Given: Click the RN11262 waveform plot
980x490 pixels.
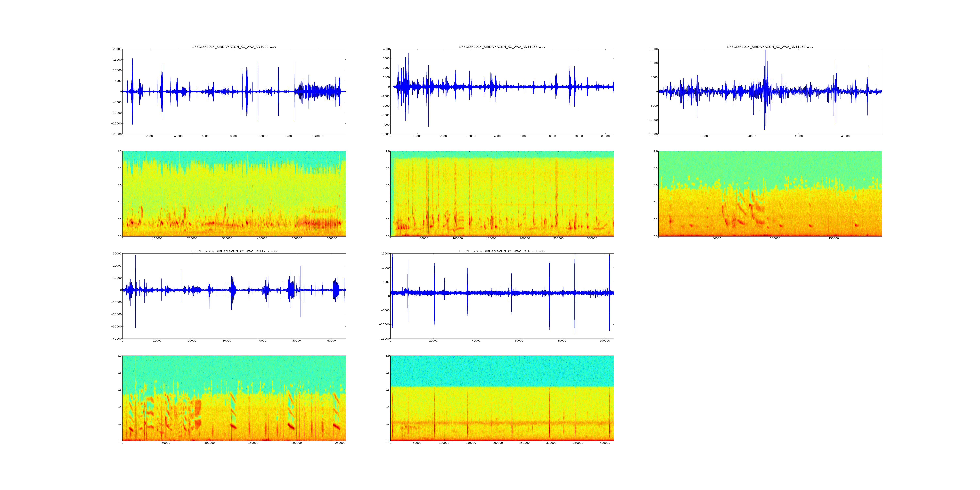Looking at the screenshot, I should [234, 296].
